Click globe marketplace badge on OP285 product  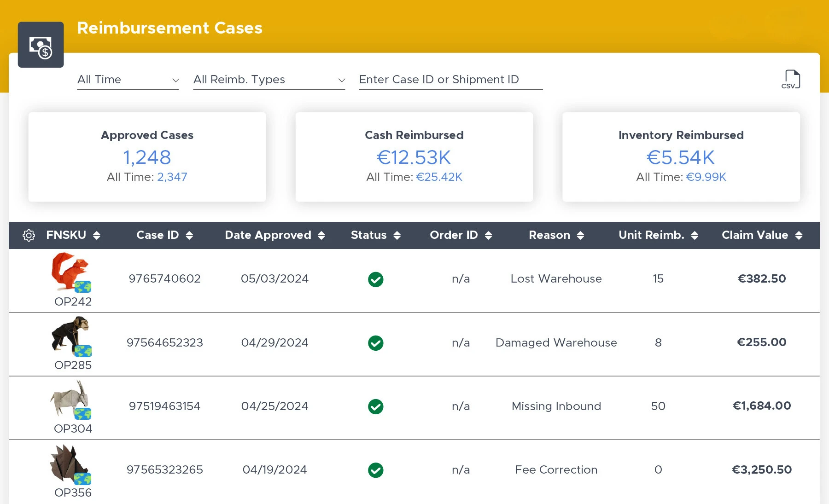point(83,351)
